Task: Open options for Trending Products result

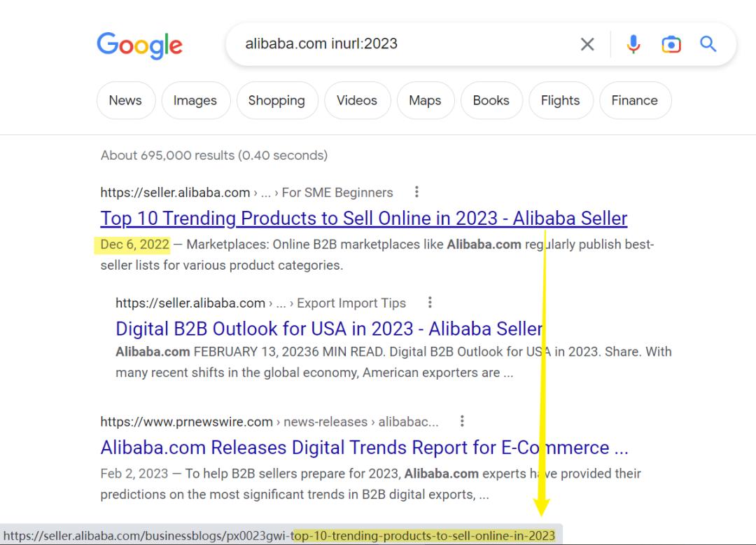Action: pyautogui.click(x=417, y=192)
